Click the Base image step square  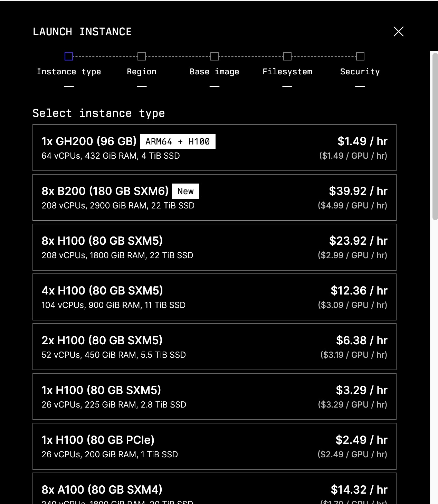point(215,56)
